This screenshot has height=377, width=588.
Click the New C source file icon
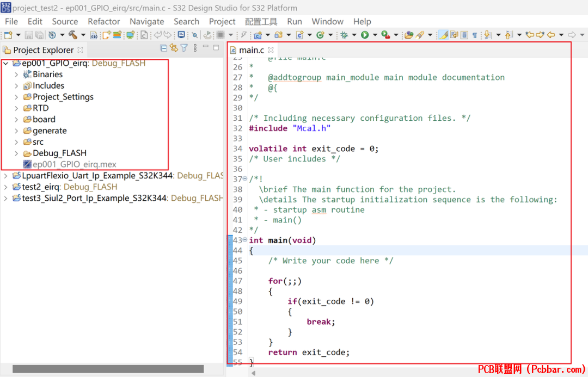[299, 35]
